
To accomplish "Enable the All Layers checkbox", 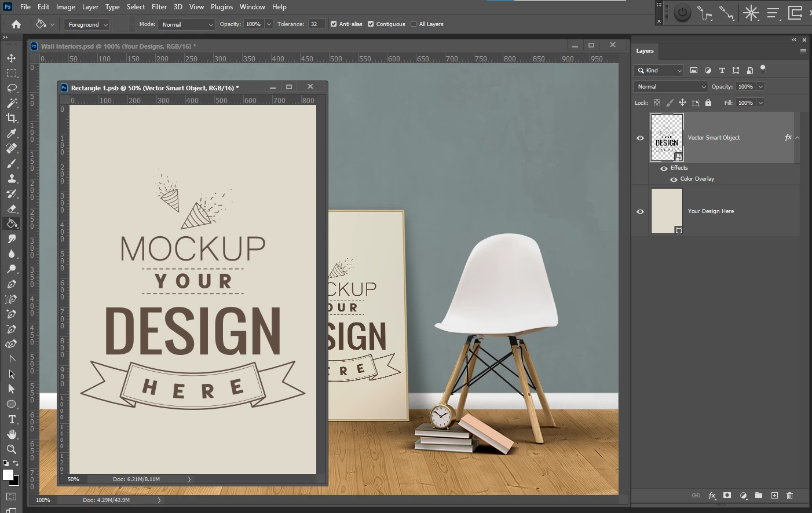I will [x=414, y=24].
